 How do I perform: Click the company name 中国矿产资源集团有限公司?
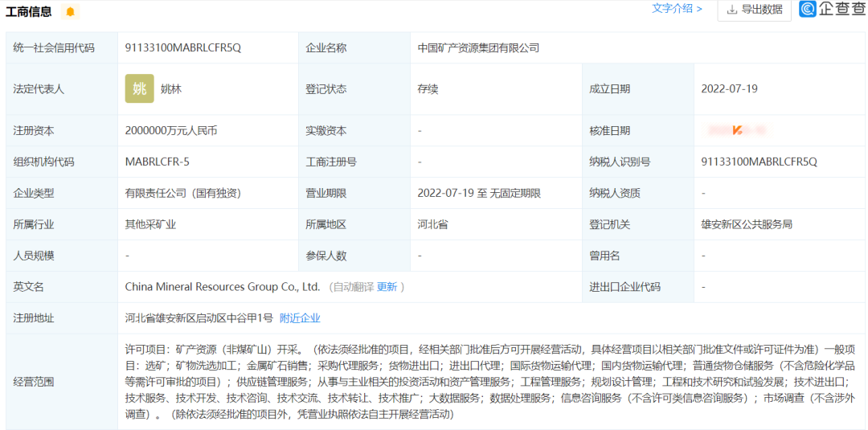tap(478, 48)
